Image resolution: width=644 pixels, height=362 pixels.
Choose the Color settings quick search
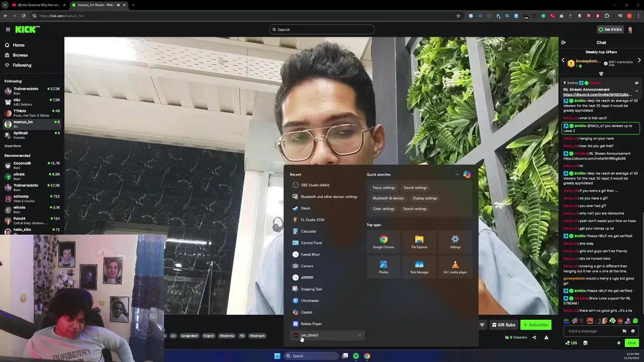[383, 209]
